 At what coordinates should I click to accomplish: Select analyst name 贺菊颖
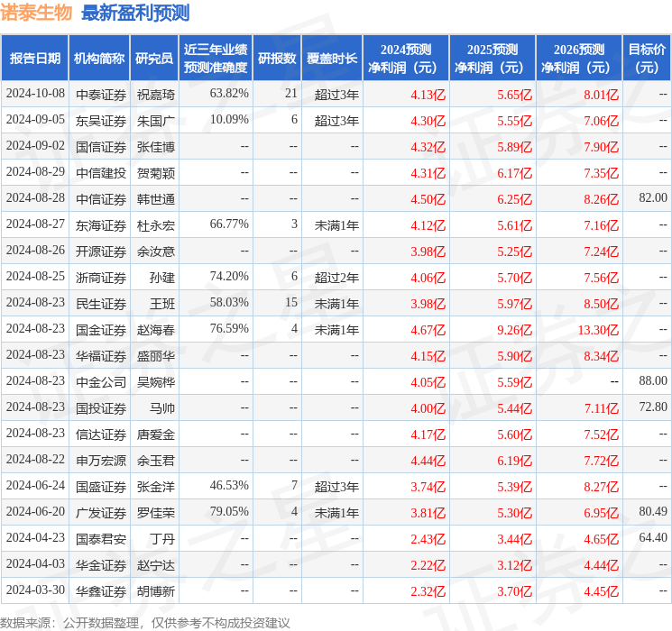click(x=155, y=173)
